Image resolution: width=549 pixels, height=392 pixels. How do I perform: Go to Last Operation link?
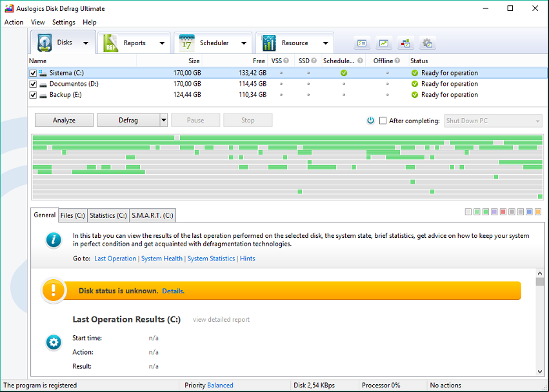(115, 259)
